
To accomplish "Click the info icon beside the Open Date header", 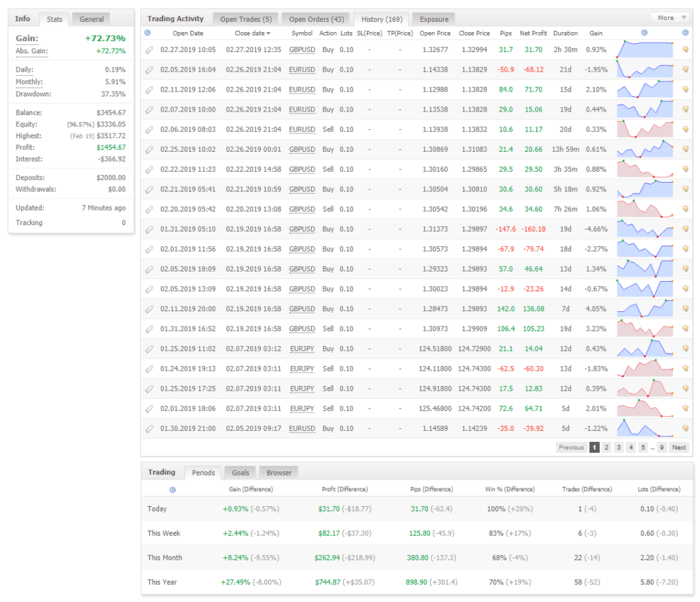I will tap(148, 32).
